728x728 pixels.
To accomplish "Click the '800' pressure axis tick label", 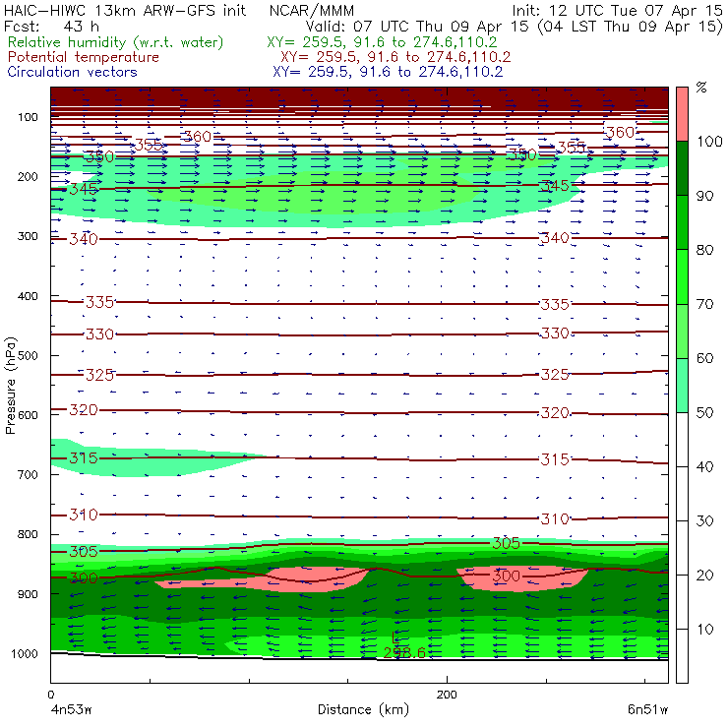I will tap(28, 534).
